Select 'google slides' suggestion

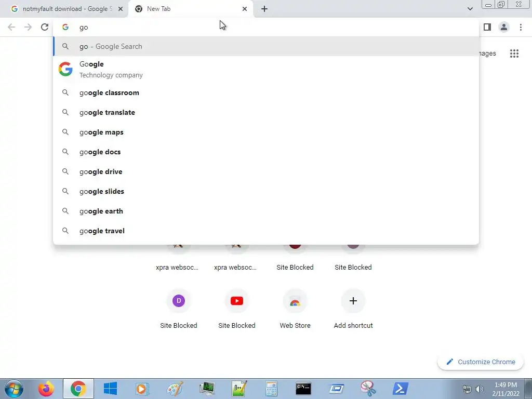266,191
